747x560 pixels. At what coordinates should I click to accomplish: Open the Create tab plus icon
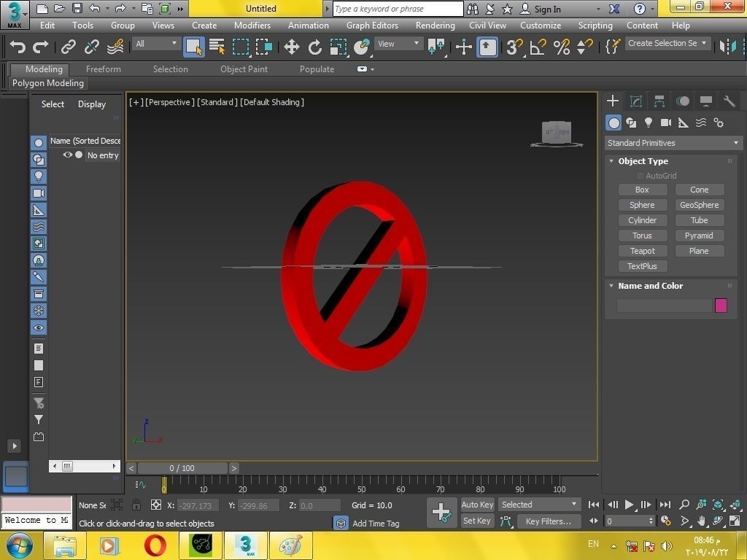(613, 101)
